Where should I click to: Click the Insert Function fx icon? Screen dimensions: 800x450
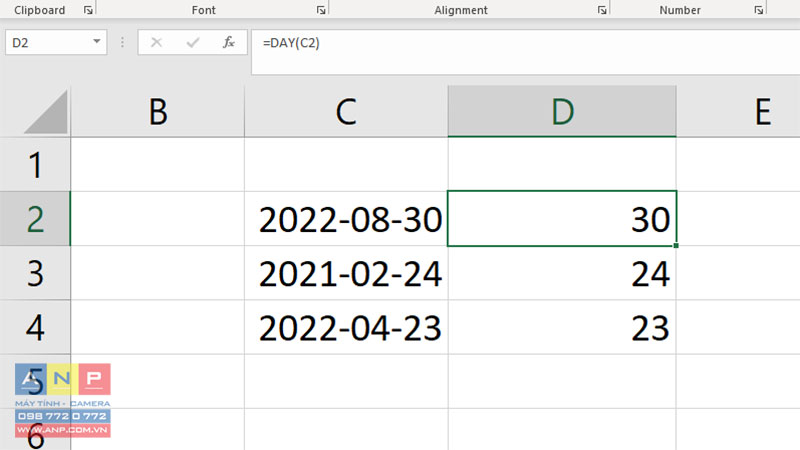(229, 42)
